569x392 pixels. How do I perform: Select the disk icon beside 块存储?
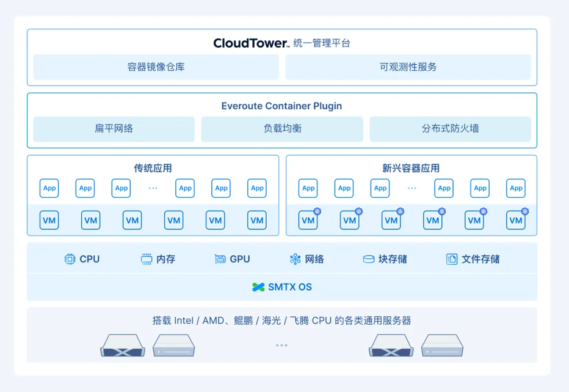(x=369, y=259)
